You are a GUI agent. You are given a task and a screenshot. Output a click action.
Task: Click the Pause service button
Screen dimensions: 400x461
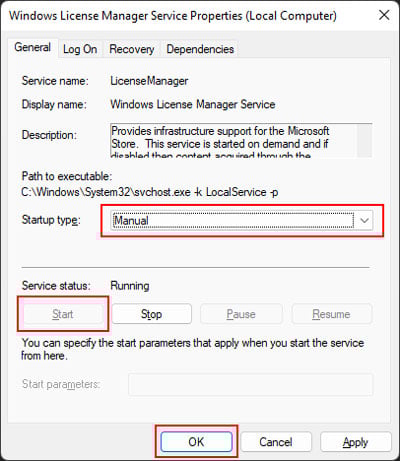pos(241,314)
